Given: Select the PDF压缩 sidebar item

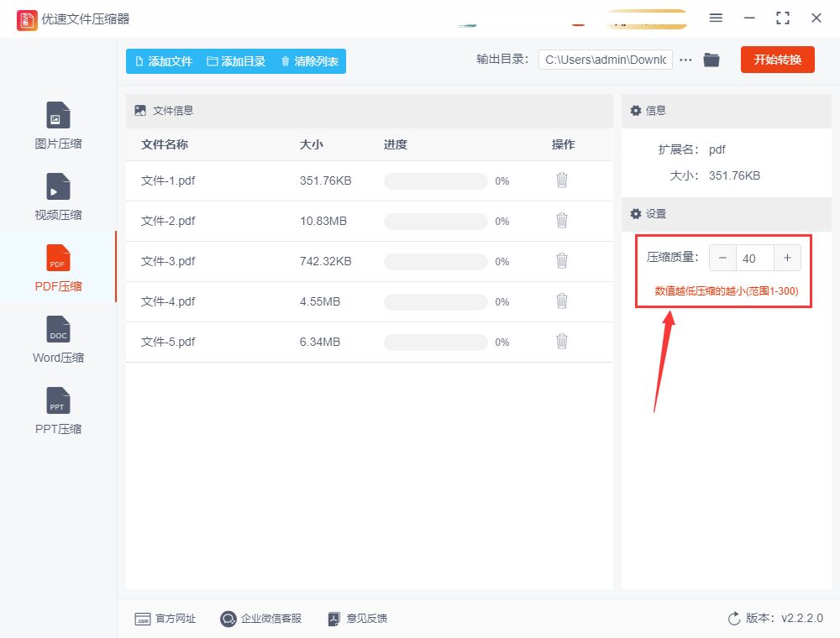Looking at the screenshot, I should (58, 268).
